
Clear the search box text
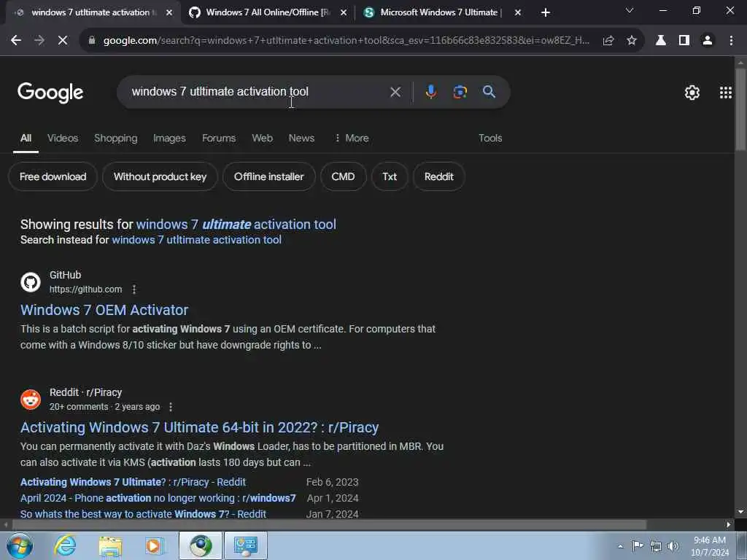(395, 91)
